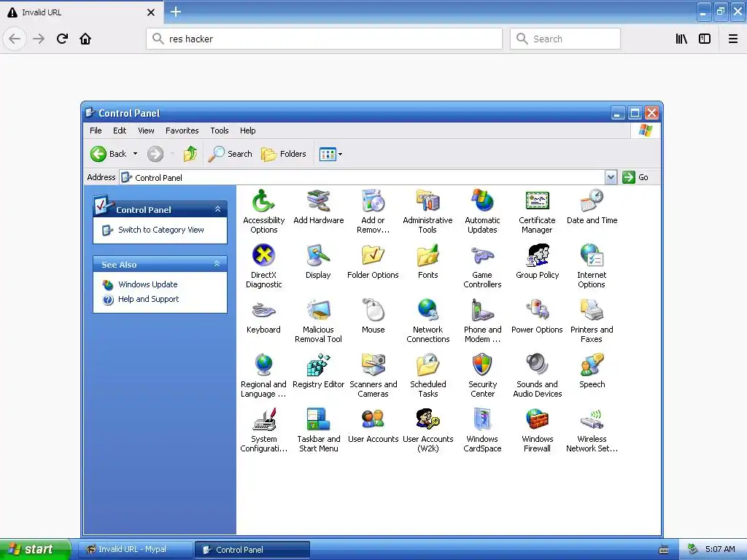
Task: Open Security Center icon
Action: coord(482,376)
